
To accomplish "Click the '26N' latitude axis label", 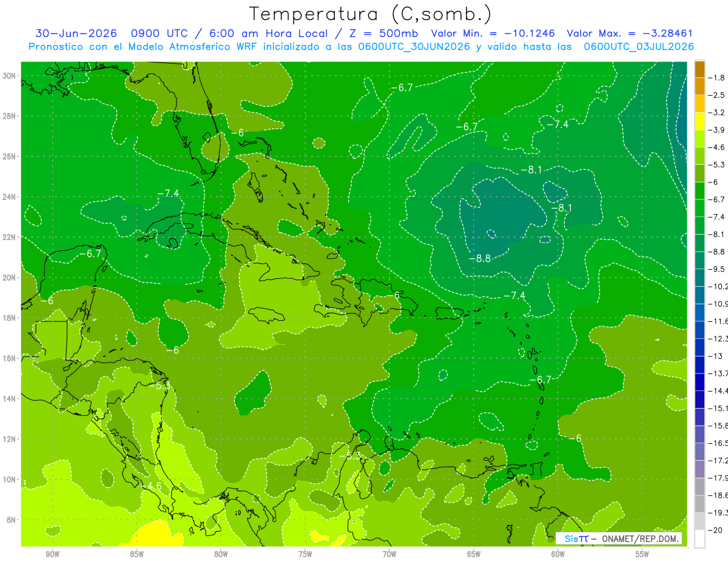I will click(x=10, y=156).
